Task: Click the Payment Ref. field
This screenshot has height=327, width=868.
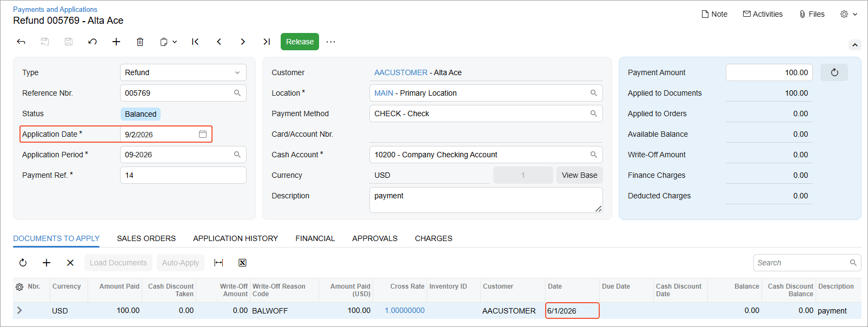Action: point(183,175)
